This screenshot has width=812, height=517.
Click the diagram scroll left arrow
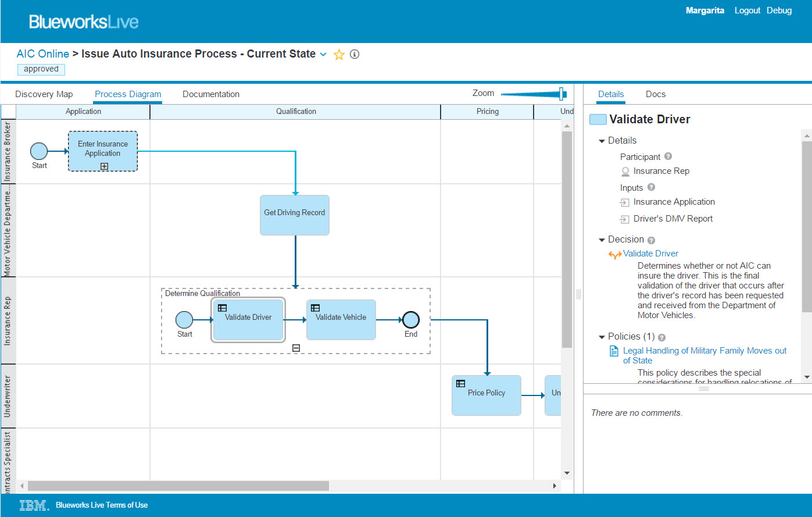click(23, 486)
